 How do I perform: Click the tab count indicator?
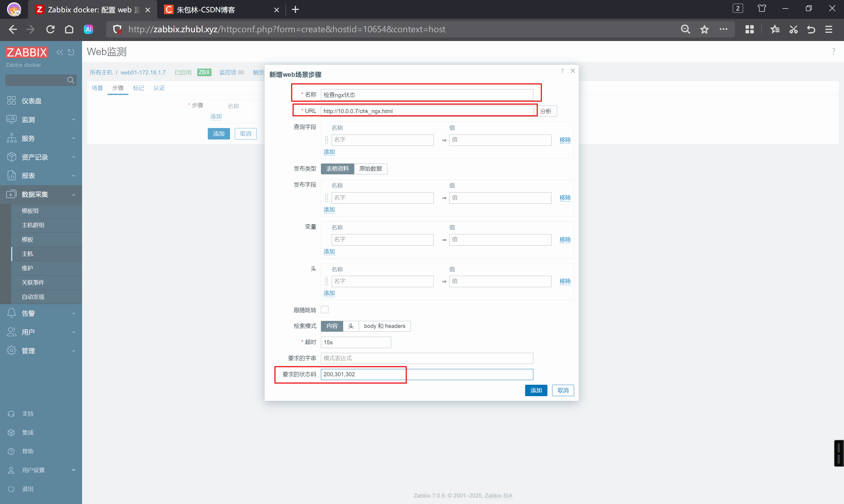pos(738,8)
